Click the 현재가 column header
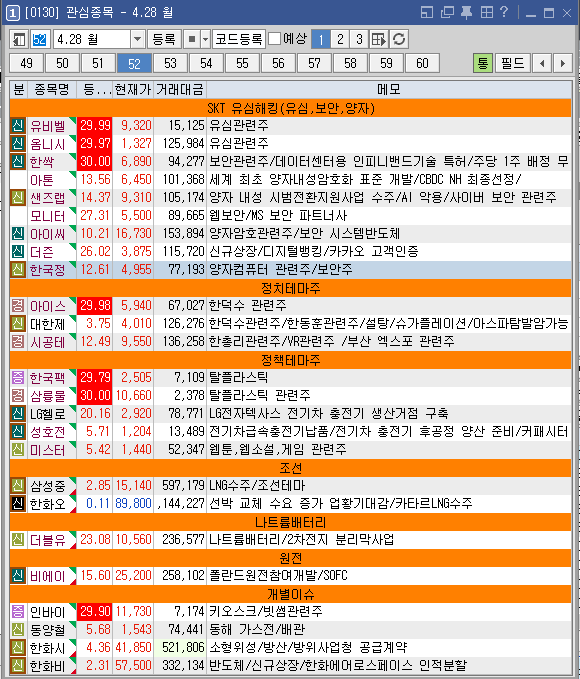 pyautogui.click(x=133, y=89)
